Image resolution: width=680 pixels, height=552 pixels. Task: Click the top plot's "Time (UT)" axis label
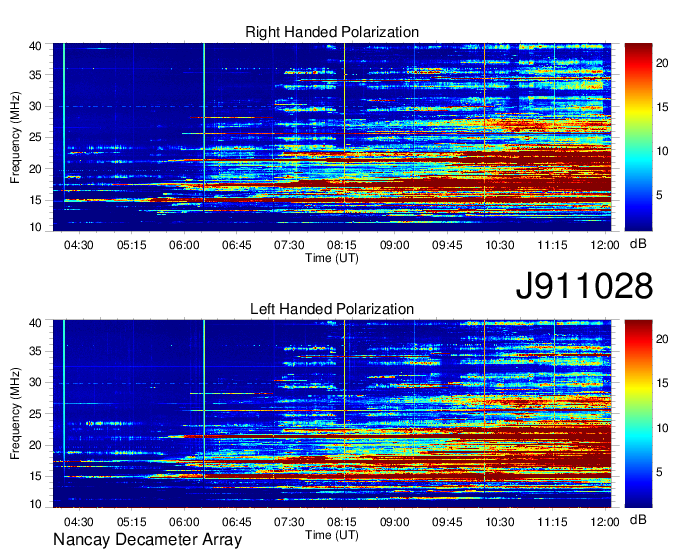(x=332, y=258)
